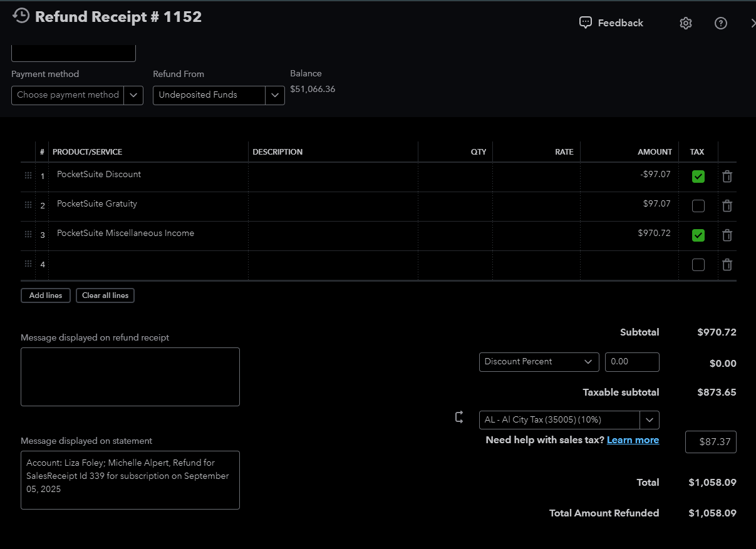Click discount value field 0.00
The width and height of the screenshot is (756, 549).
(x=632, y=362)
